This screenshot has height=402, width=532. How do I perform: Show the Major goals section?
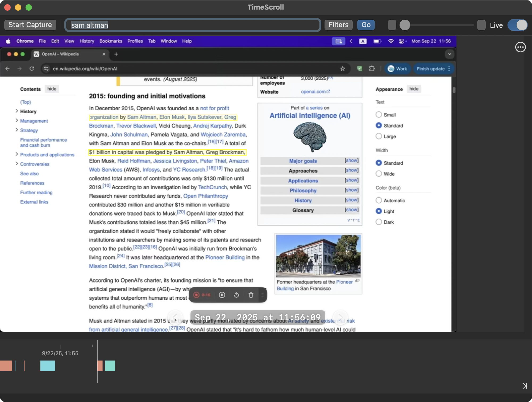(x=352, y=160)
